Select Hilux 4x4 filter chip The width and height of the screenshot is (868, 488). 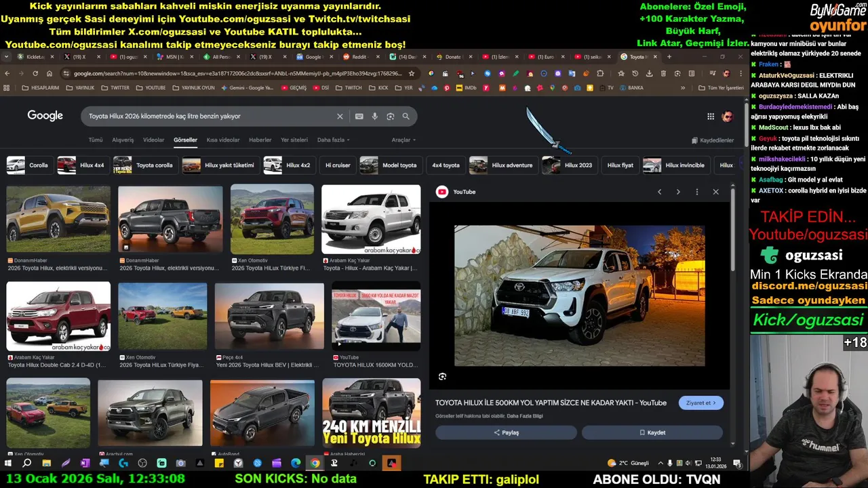click(x=82, y=165)
